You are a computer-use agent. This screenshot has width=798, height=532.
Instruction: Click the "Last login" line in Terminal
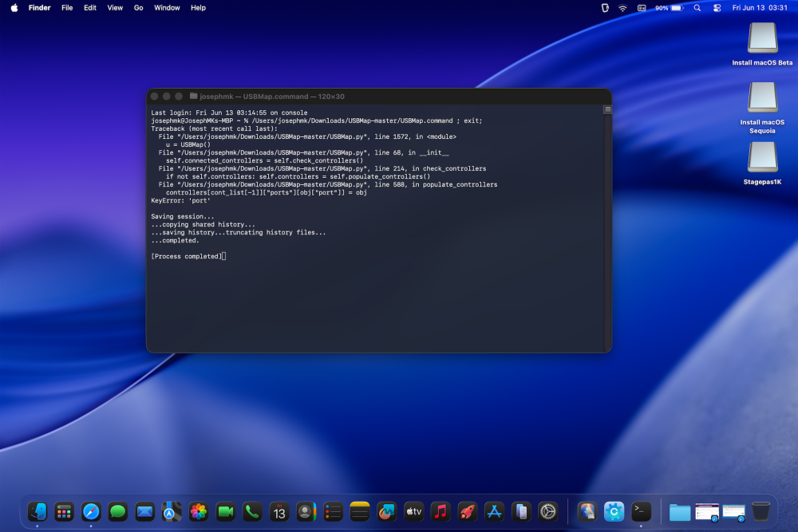229,113
